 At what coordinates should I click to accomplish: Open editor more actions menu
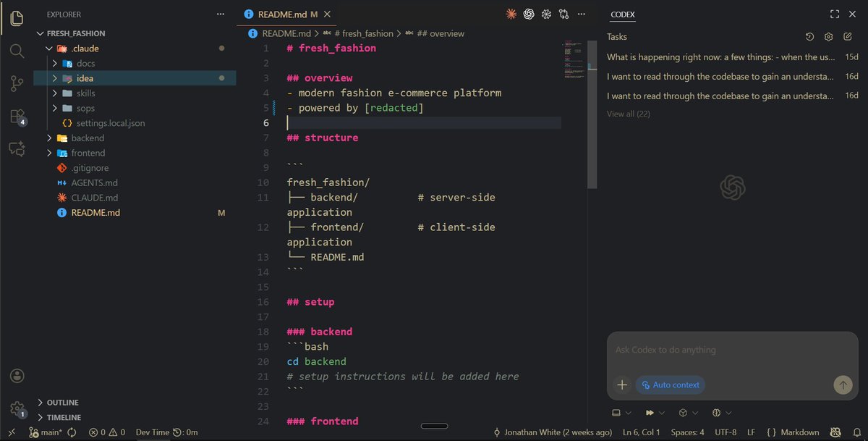tap(582, 14)
